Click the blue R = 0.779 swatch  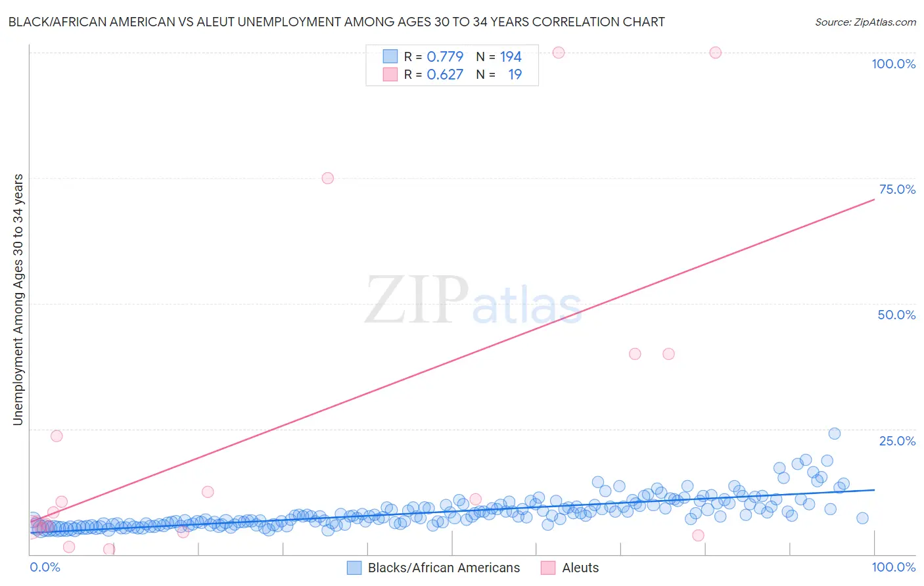click(x=390, y=56)
